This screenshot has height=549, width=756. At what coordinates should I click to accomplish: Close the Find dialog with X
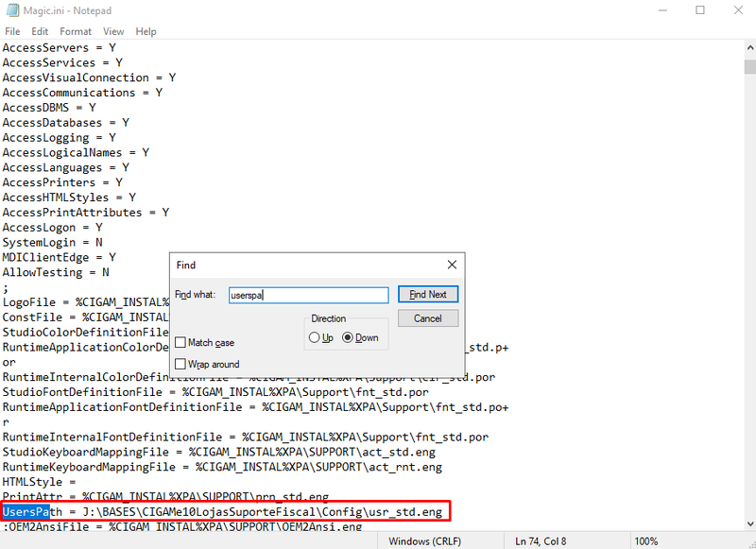452,265
